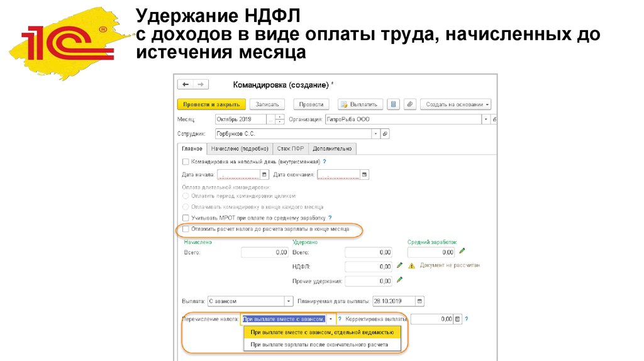Choose При выплате вместе с авансом, отдельной ведомостью
The width and height of the screenshot is (644, 361).
tap(322, 332)
